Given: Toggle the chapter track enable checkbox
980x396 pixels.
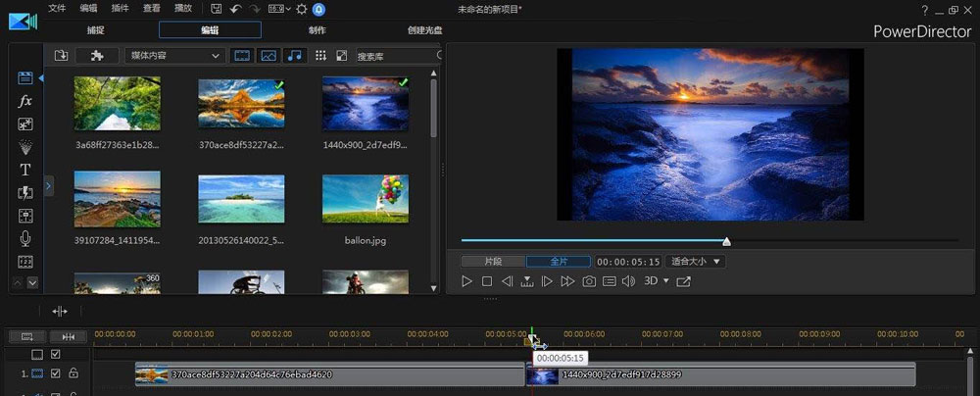Looking at the screenshot, I should coord(56,354).
